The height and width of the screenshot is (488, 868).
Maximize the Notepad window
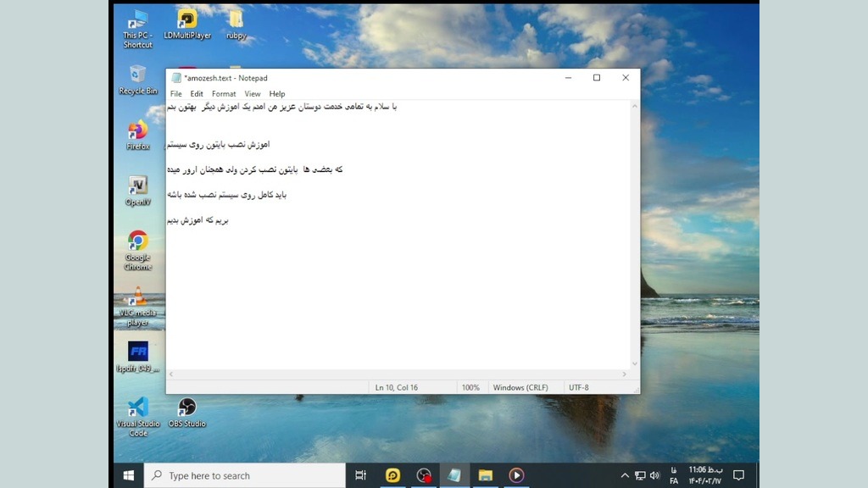pos(597,78)
